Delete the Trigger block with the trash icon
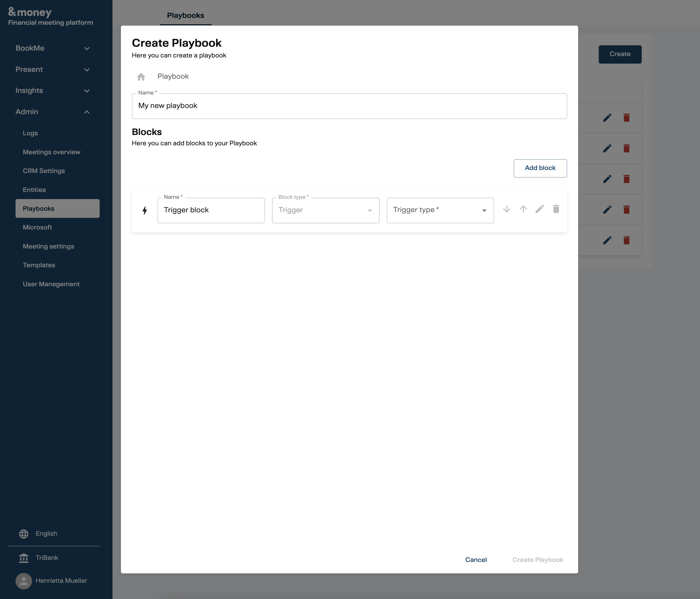Viewport: 700px width, 599px height. [x=556, y=209]
